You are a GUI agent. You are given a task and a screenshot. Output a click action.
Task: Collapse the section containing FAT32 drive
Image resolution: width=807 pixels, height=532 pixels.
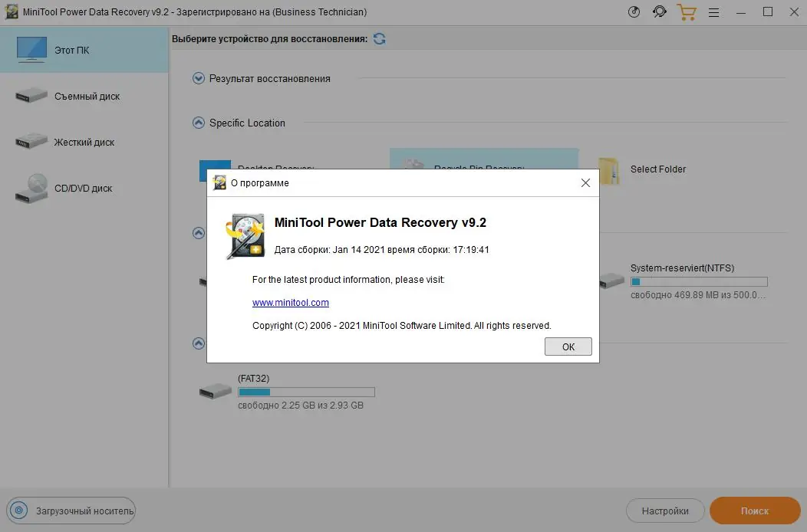click(198, 343)
